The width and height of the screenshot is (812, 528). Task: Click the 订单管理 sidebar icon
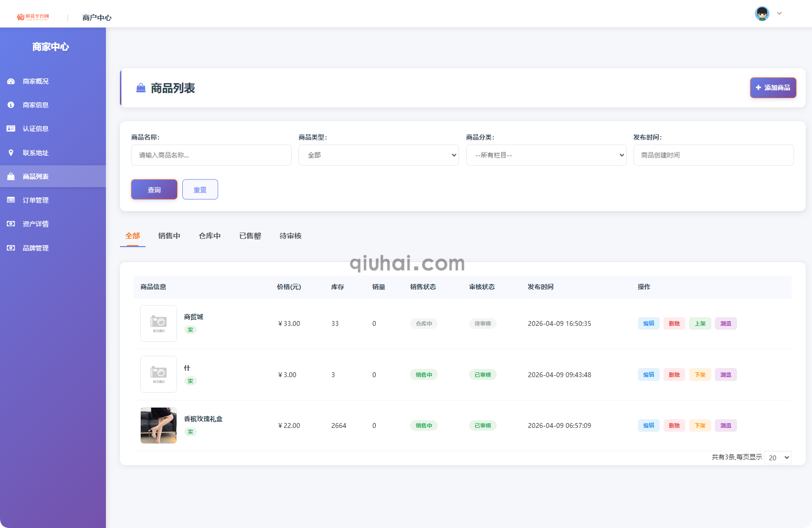(x=11, y=200)
